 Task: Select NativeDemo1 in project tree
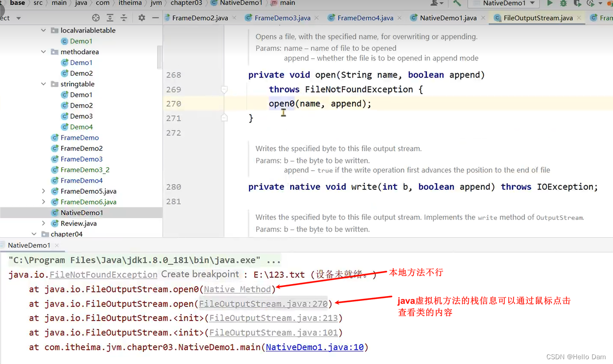click(x=81, y=213)
